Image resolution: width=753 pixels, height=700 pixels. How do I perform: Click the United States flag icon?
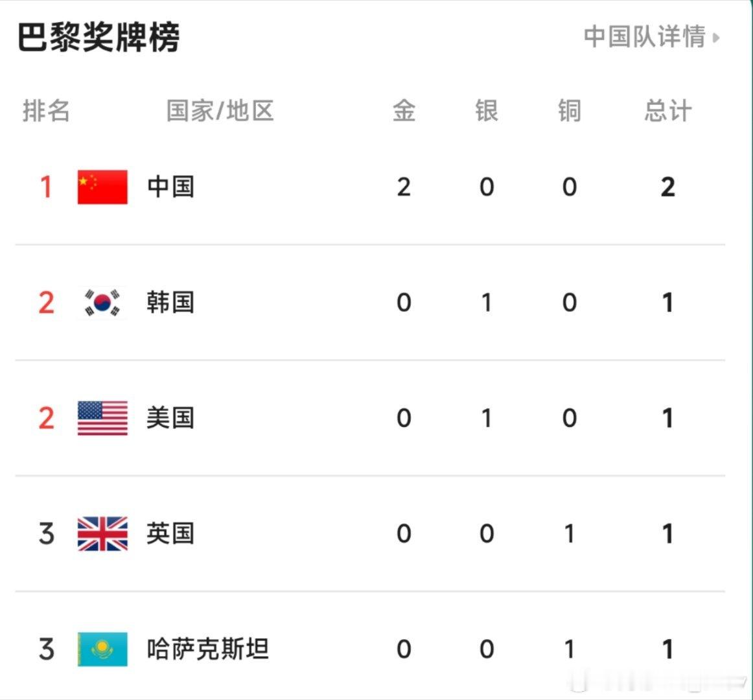(102, 418)
